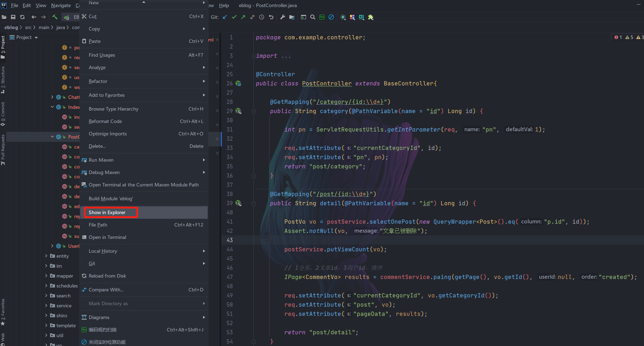Expand the mapper folder in project tree
Image resolution: width=644 pixels, height=346 pixels.
pyautogui.click(x=46, y=276)
